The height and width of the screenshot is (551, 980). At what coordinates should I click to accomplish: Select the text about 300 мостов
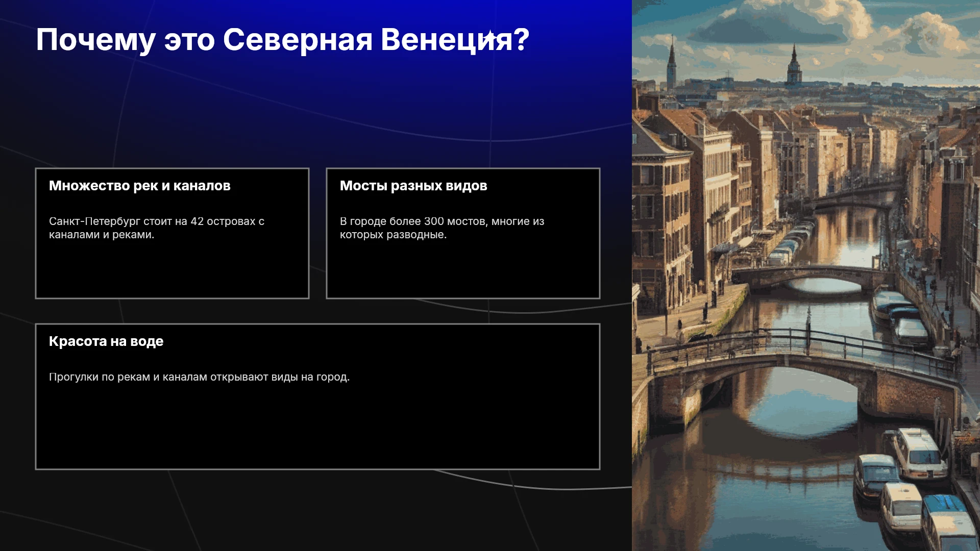(x=442, y=228)
